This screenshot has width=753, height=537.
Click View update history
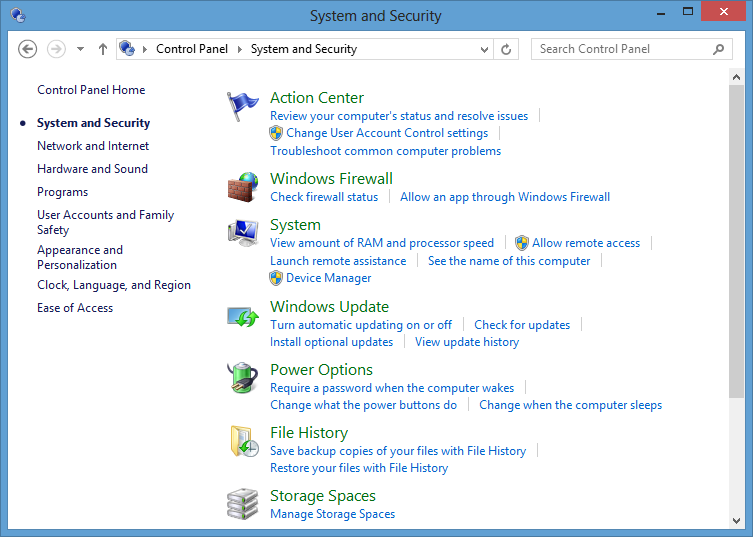tap(467, 342)
